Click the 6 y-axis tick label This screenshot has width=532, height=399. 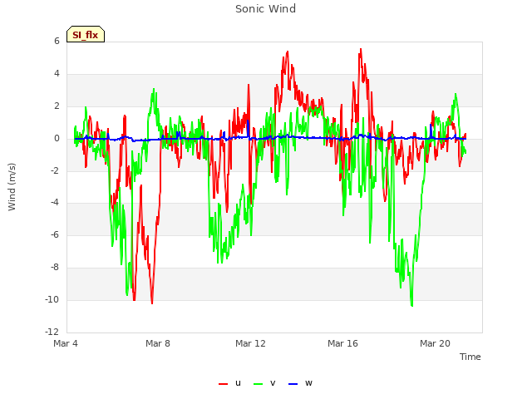coord(57,41)
